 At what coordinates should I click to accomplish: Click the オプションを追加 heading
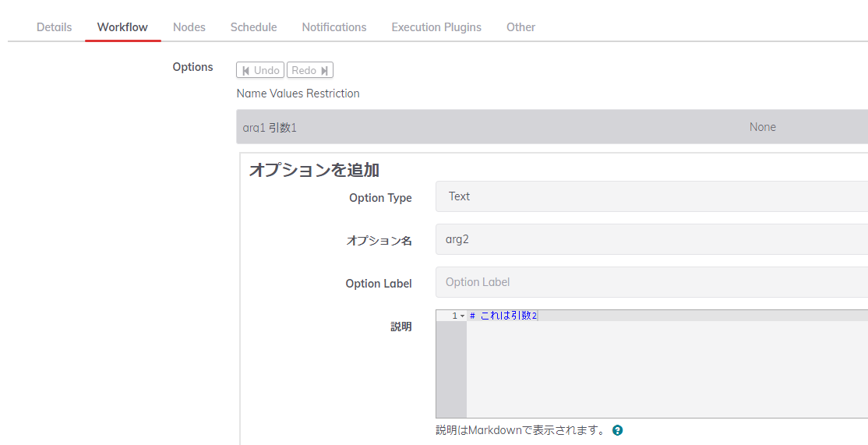pos(314,169)
